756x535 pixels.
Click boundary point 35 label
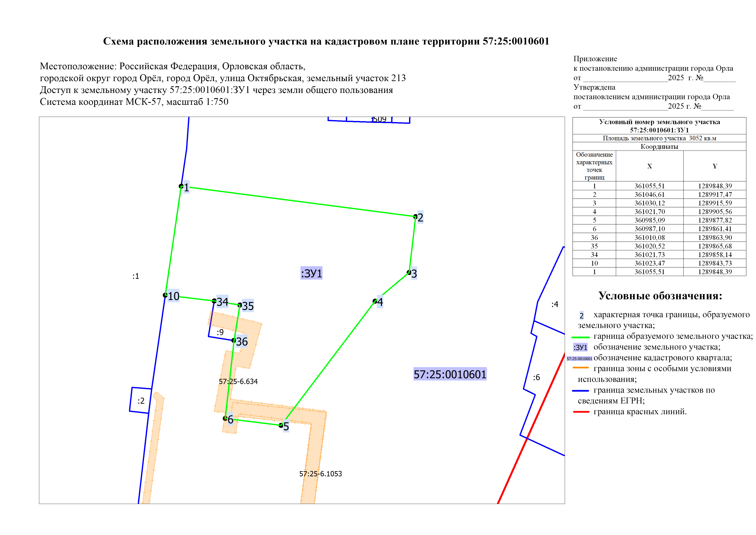248,306
